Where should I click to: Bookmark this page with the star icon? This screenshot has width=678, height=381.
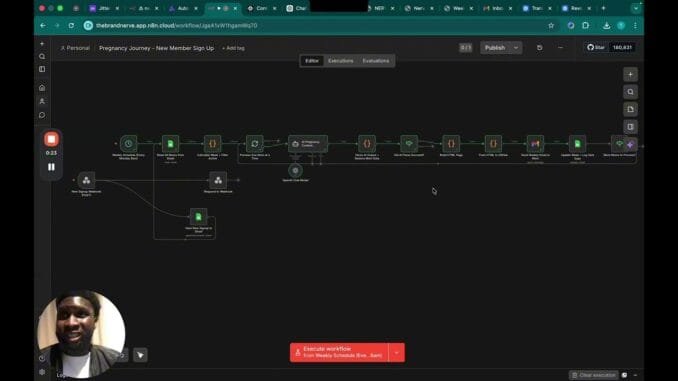[551, 26]
